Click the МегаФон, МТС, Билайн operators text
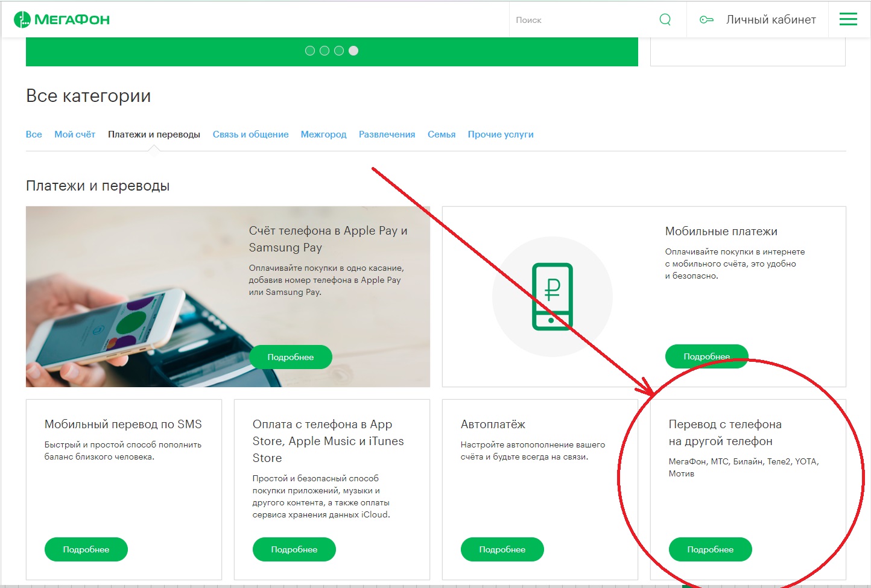Viewport: 871px width, 588px height. tap(744, 467)
